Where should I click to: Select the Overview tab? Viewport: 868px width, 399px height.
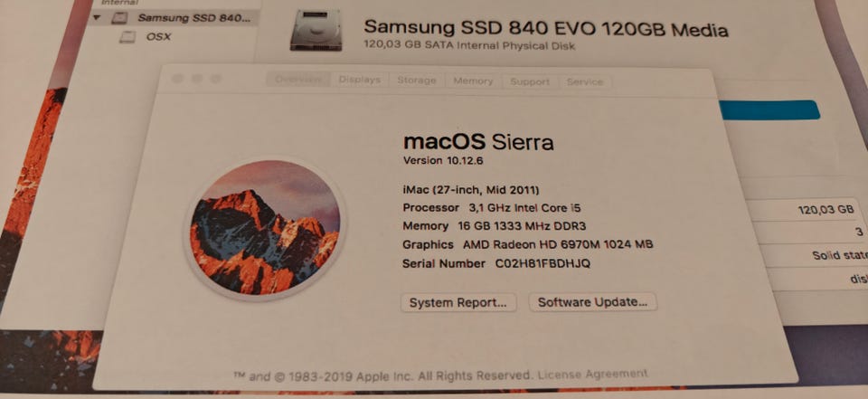pyautogui.click(x=299, y=80)
